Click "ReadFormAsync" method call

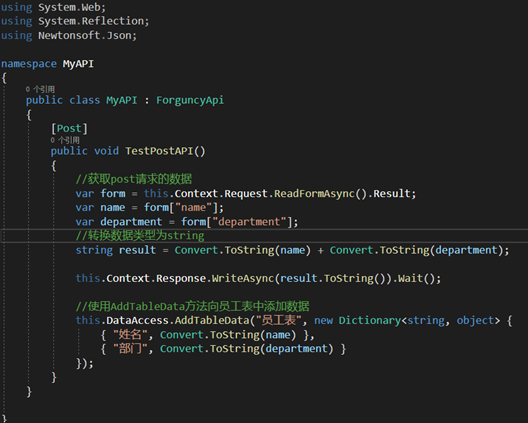(x=314, y=193)
